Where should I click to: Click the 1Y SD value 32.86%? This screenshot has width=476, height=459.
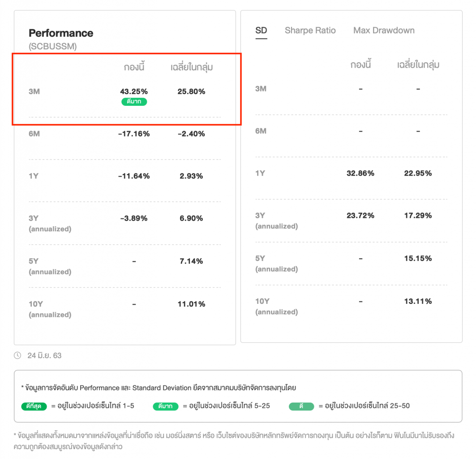pyautogui.click(x=360, y=173)
